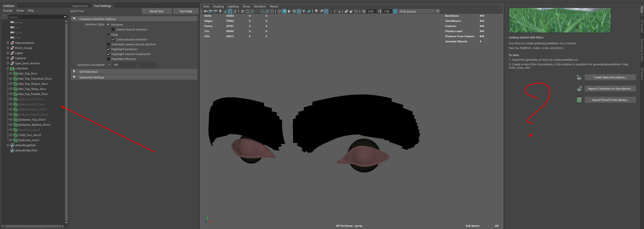Click the Reset Tool button
The width and height of the screenshot is (644, 229).
click(x=157, y=11)
